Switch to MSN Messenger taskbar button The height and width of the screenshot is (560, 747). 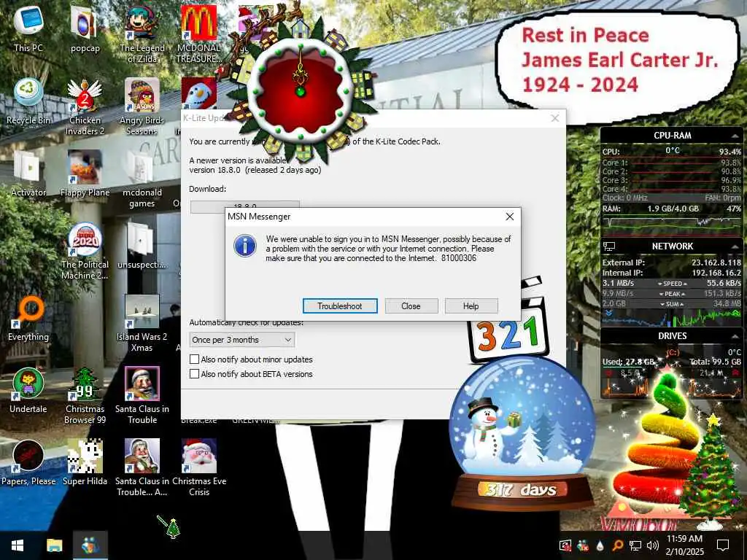click(x=90, y=545)
